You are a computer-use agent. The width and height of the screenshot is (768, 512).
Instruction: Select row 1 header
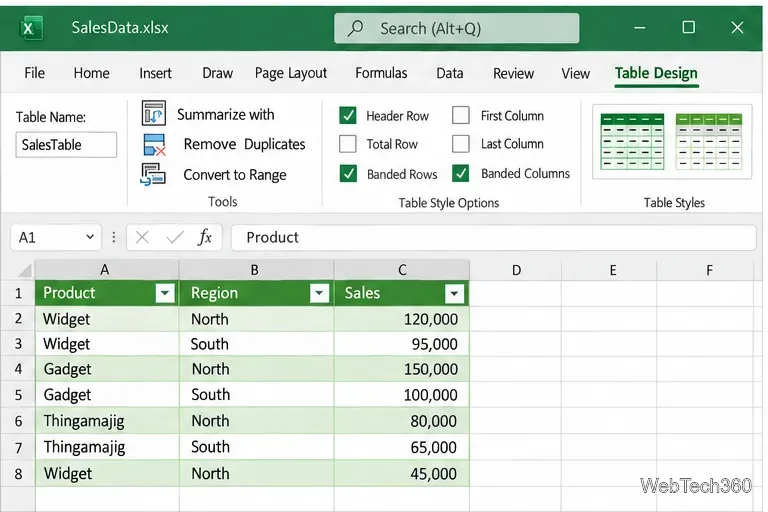(18, 293)
